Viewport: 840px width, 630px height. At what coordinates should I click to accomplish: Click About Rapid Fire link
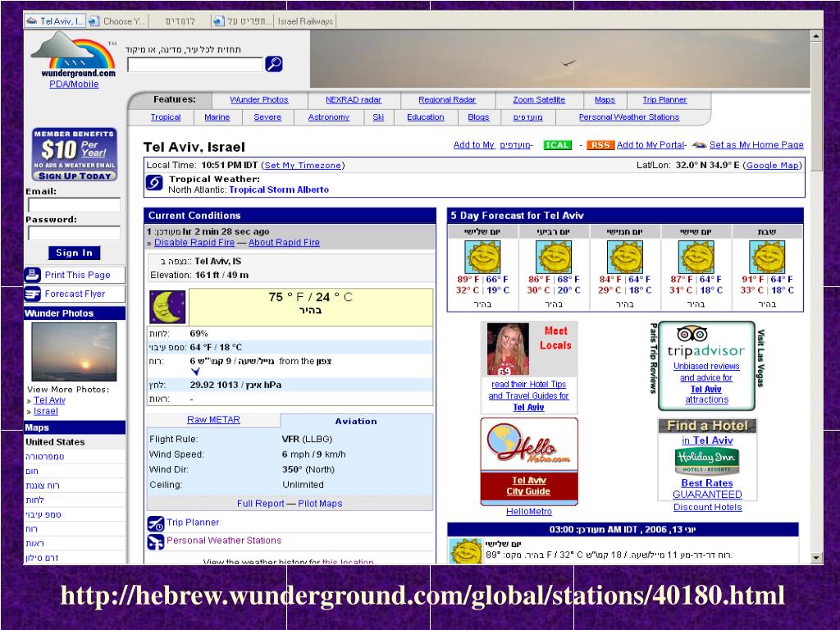pyautogui.click(x=284, y=243)
